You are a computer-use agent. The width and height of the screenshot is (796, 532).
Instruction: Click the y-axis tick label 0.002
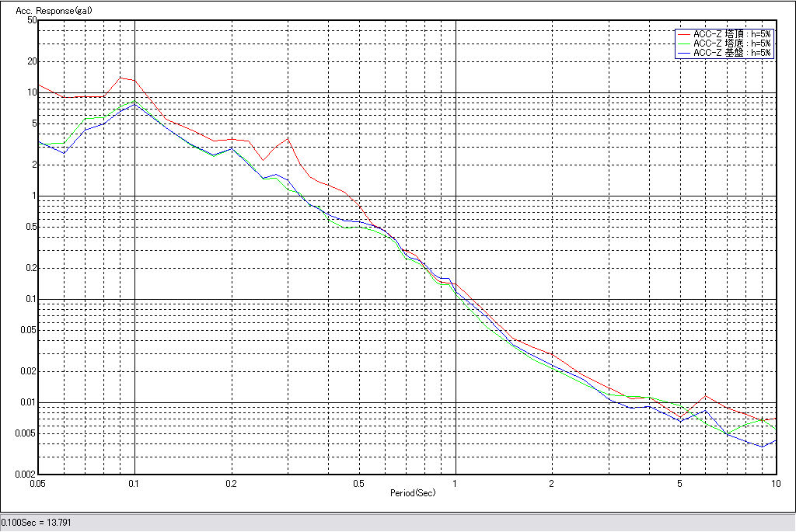[26, 474]
